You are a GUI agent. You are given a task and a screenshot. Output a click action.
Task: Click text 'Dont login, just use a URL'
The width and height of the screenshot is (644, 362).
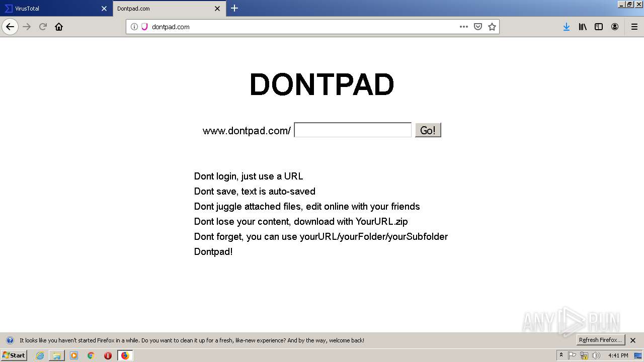pos(249,176)
